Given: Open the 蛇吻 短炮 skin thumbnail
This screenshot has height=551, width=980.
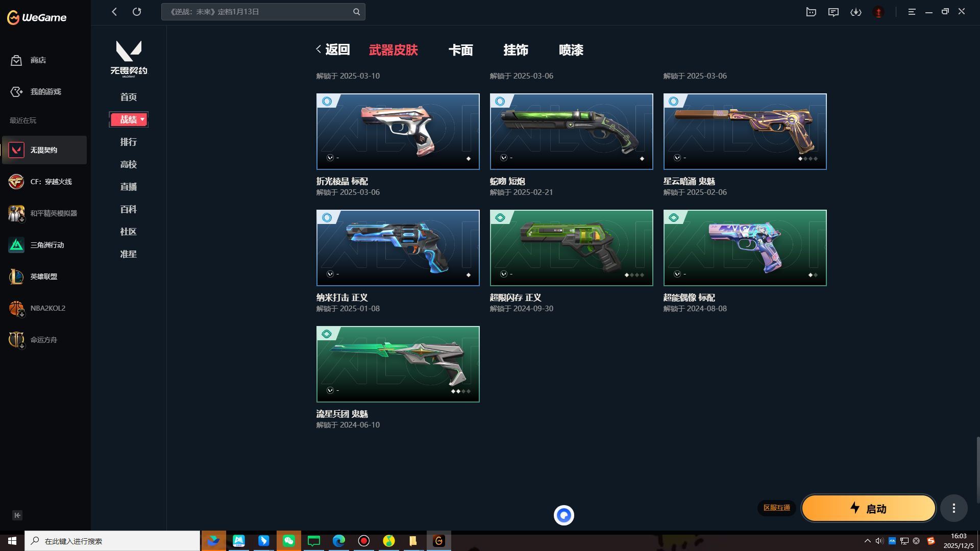Looking at the screenshot, I should point(571,131).
